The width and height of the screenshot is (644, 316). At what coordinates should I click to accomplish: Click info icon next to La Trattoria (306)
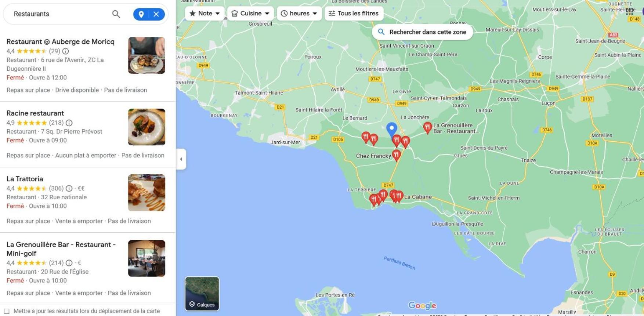pos(69,188)
